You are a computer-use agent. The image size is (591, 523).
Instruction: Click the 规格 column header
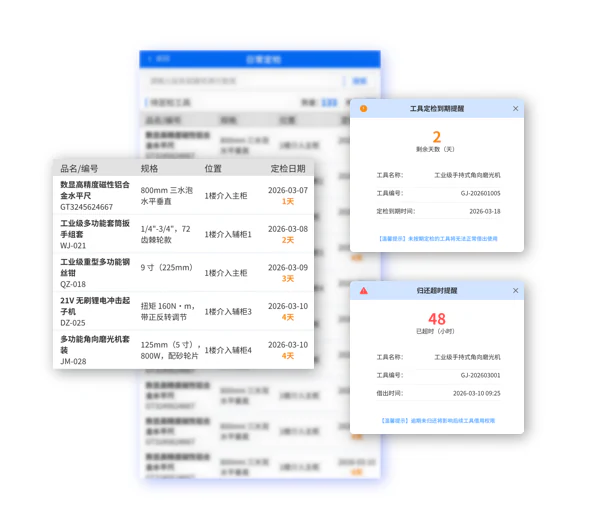pos(149,168)
